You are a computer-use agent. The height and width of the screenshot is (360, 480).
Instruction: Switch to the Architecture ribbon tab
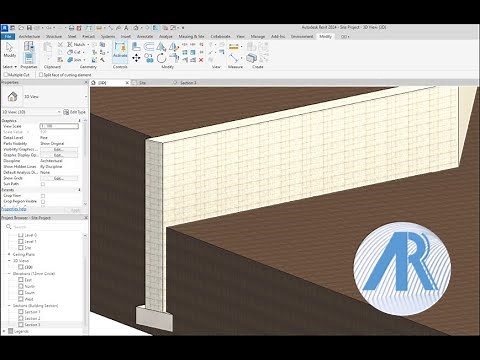(x=29, y=36)
